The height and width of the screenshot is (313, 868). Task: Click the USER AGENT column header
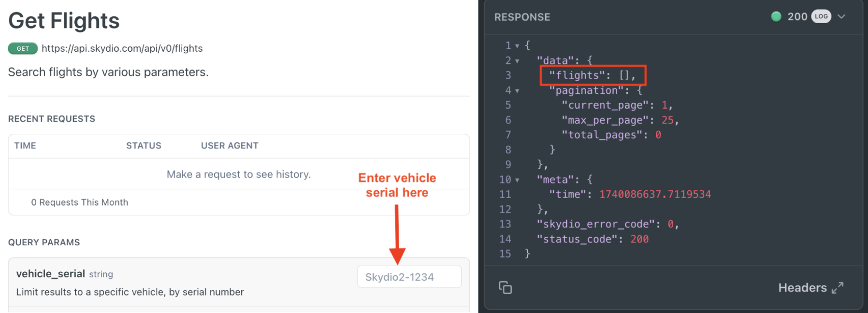pos(230,146)
